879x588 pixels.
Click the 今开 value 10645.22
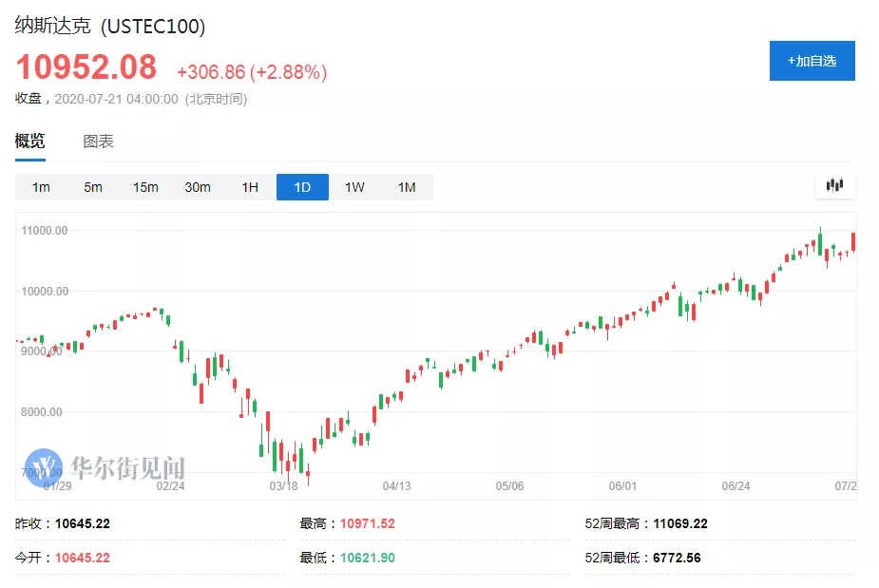tap(83, 558)
